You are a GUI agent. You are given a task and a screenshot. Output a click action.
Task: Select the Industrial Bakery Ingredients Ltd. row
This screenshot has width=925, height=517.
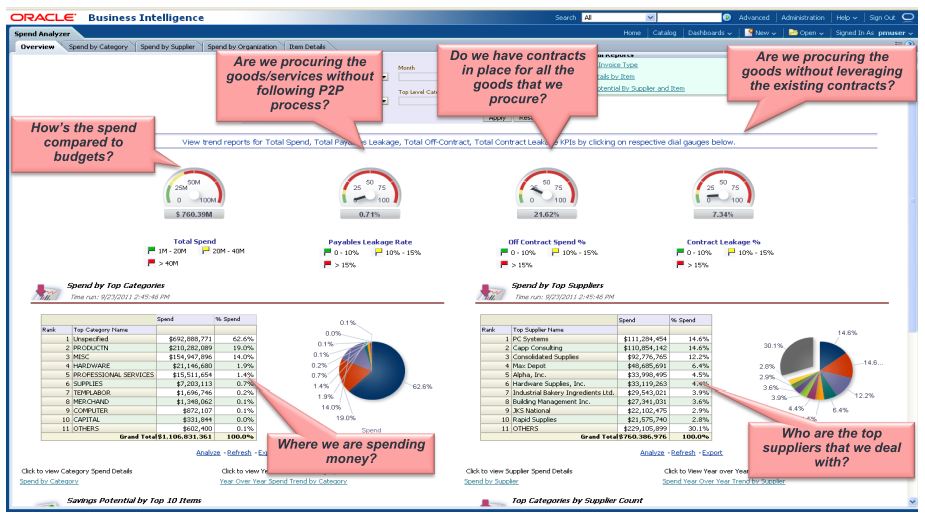click(596, 392)
